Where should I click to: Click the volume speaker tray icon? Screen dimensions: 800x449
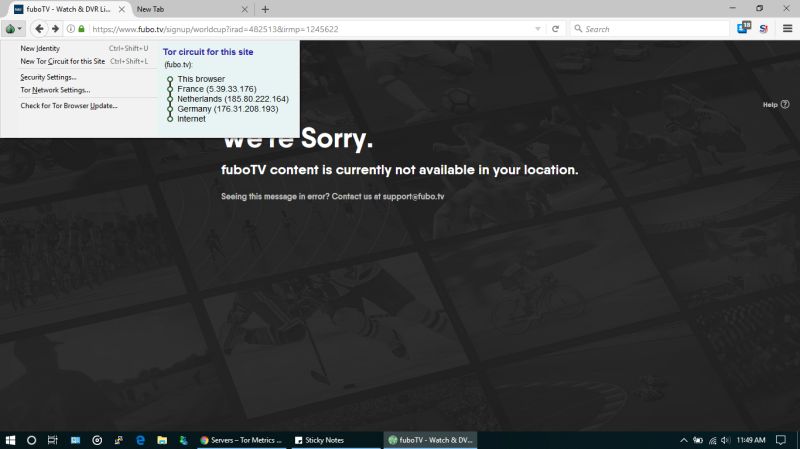[724, 440]
